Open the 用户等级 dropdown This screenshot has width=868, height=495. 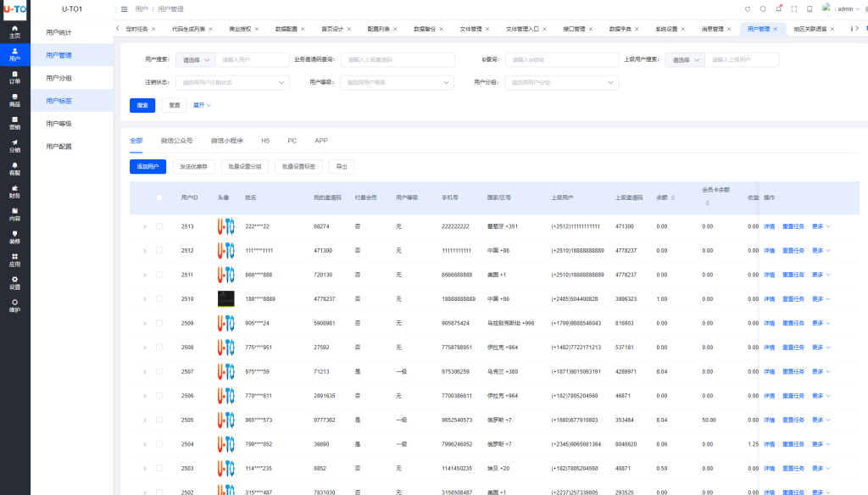(x=397, y=82)
